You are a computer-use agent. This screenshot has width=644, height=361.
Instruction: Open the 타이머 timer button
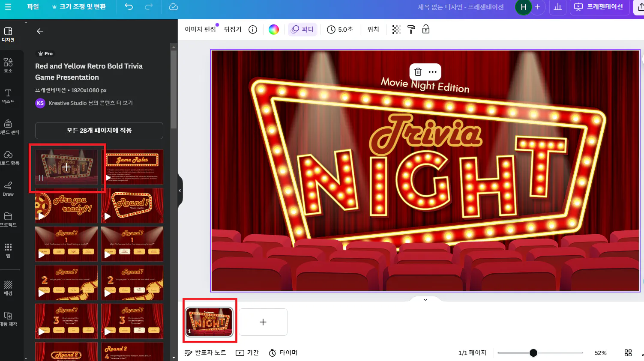point(283,353)
